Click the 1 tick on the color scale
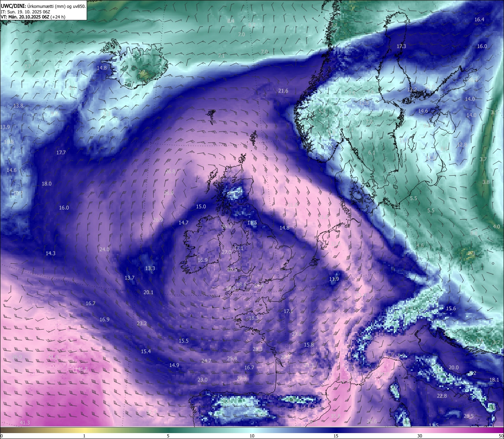 84,436
